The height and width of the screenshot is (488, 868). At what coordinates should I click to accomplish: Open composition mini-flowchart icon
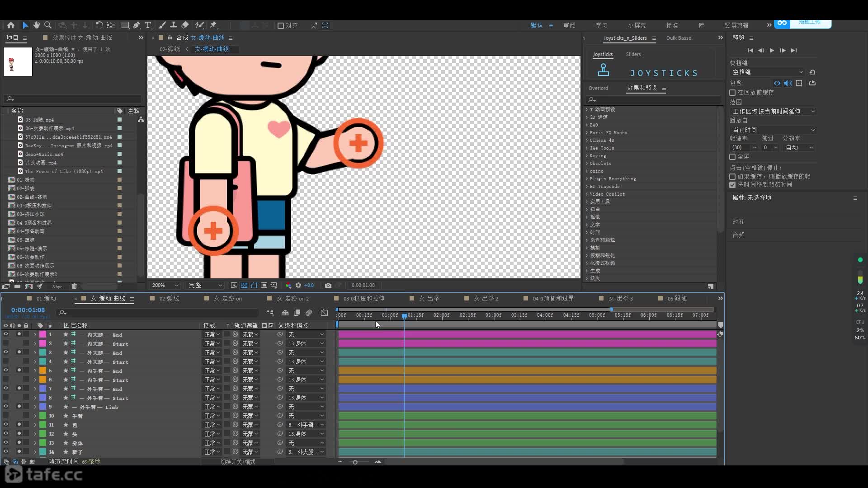pyautogui.click(x=270, y=313)
